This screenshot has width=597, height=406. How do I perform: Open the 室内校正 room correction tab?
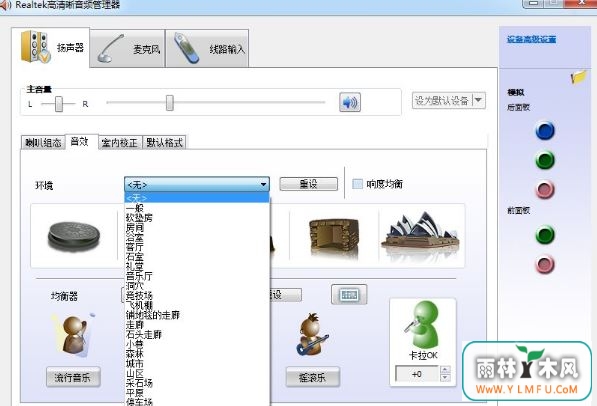point(120,142)
